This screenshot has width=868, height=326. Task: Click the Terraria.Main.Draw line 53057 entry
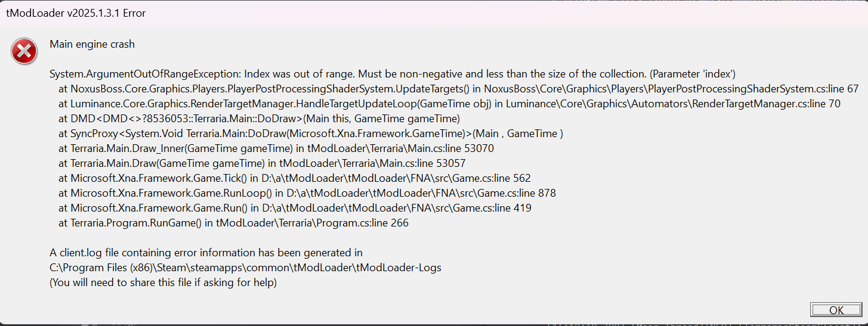click(262, 163)
